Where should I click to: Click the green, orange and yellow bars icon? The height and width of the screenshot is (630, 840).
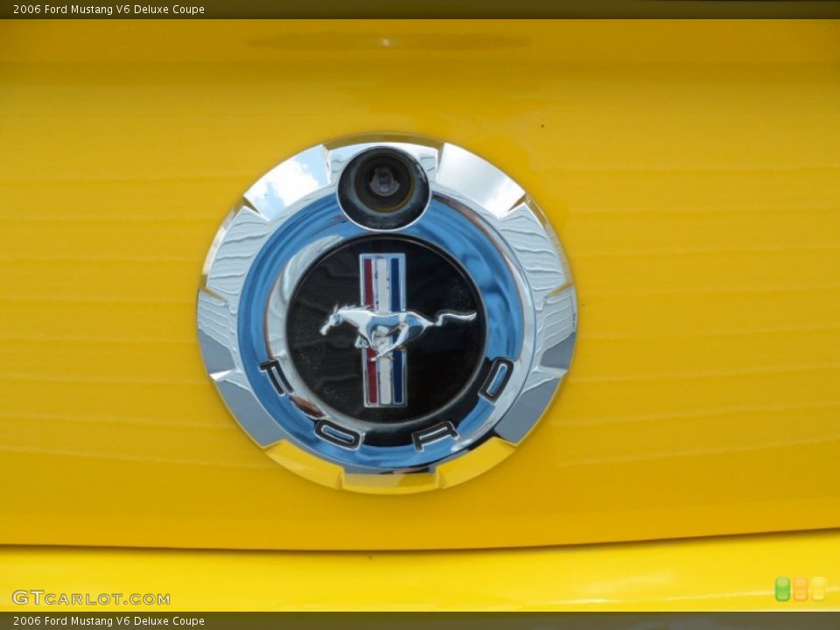coord(801,589)
